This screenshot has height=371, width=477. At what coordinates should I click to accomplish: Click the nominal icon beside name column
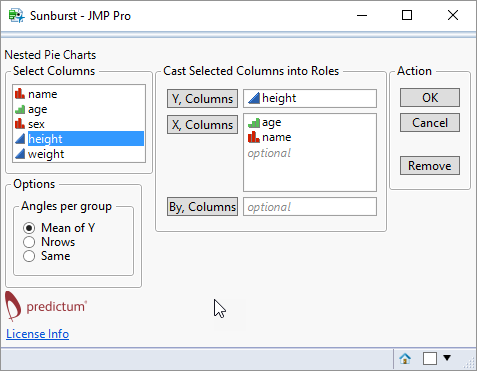tap(20, 94)
